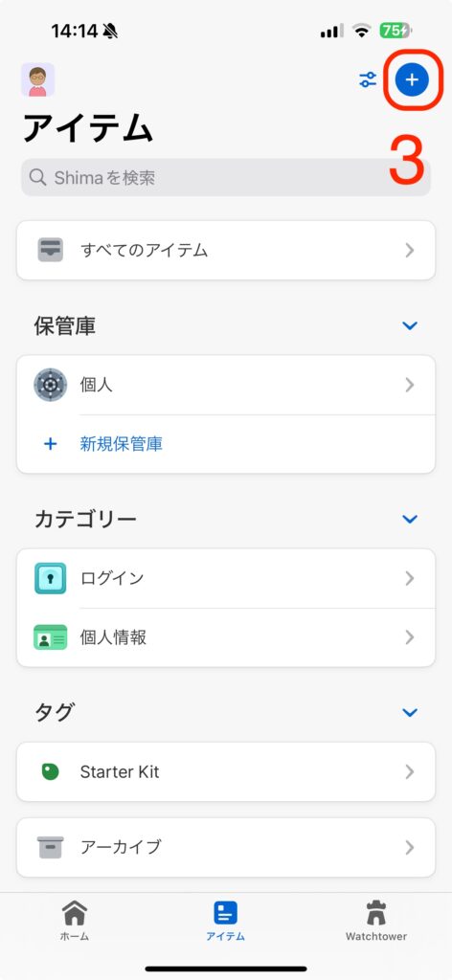Select the アイテム tab
452x980 pixels.
click(226, 922)
